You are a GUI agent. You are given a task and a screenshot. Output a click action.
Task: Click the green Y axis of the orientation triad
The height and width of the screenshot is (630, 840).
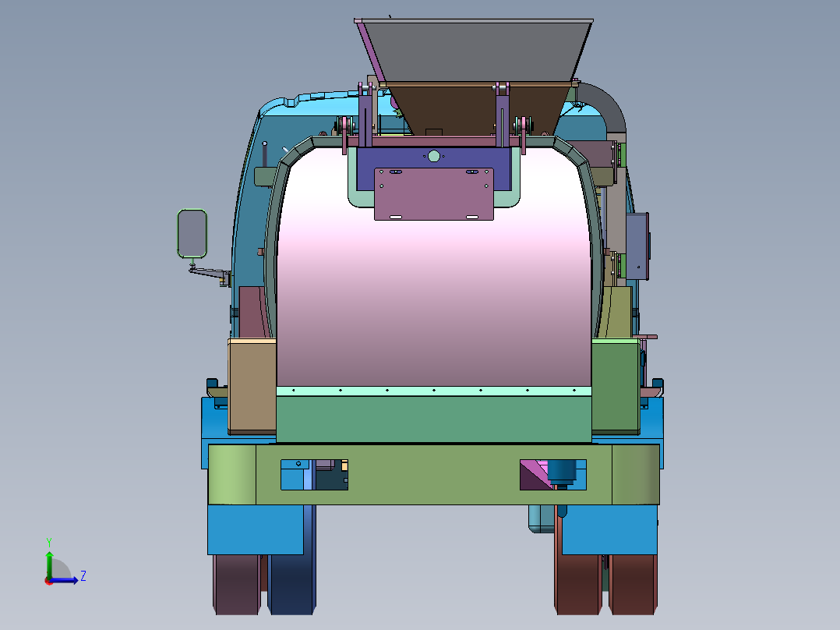(49, 564)
